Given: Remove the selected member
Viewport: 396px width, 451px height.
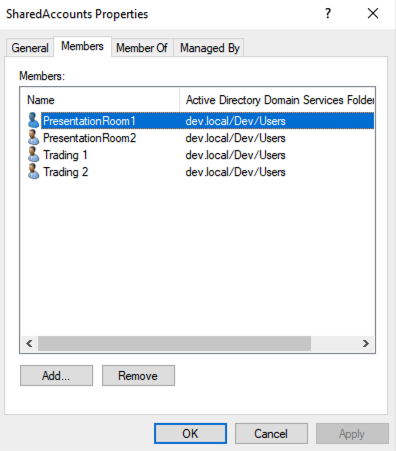Looking at the screenshot, I should click(138, 376).
